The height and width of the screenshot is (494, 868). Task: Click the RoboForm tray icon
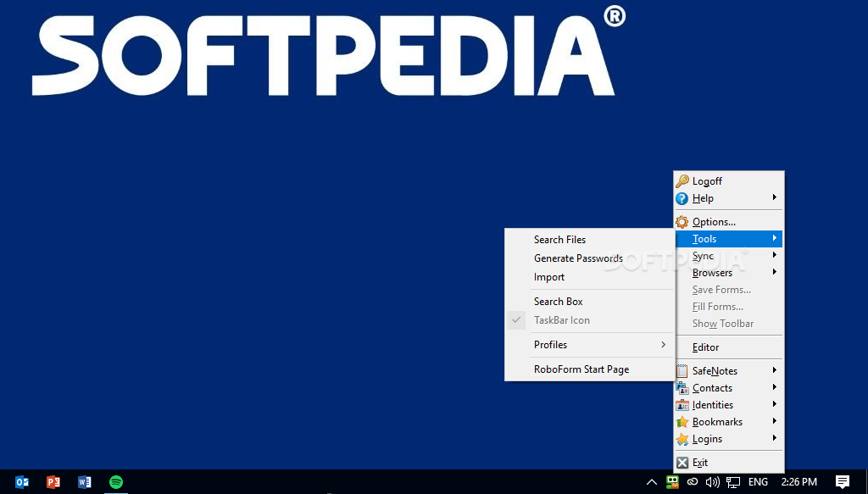[672, 482]
